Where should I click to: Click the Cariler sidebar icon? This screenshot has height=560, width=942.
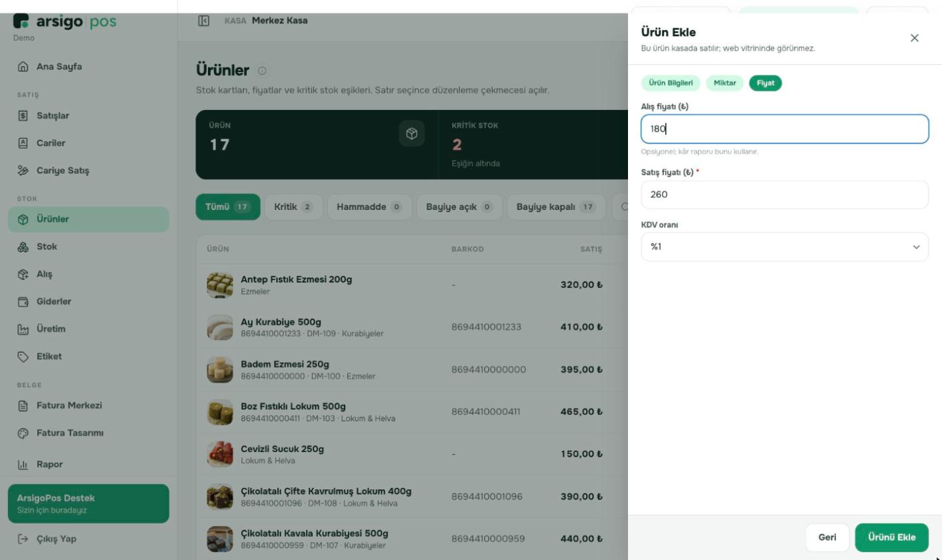(x=23, y=143)
